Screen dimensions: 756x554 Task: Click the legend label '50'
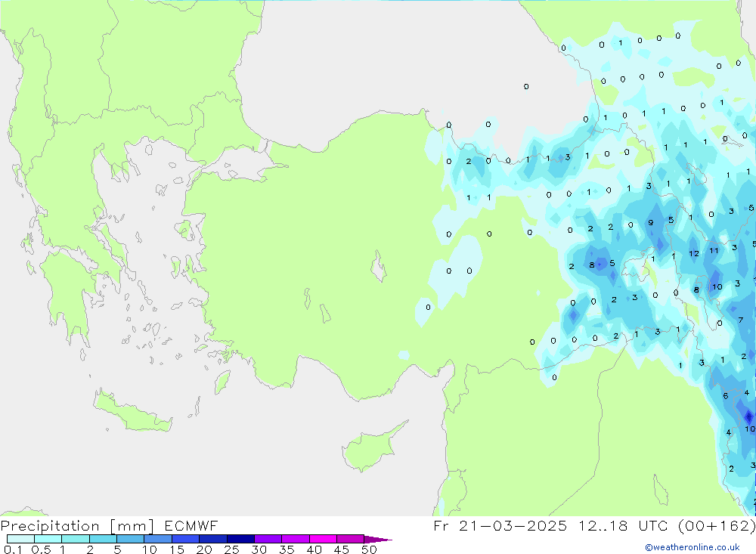[x=369, y=549]
